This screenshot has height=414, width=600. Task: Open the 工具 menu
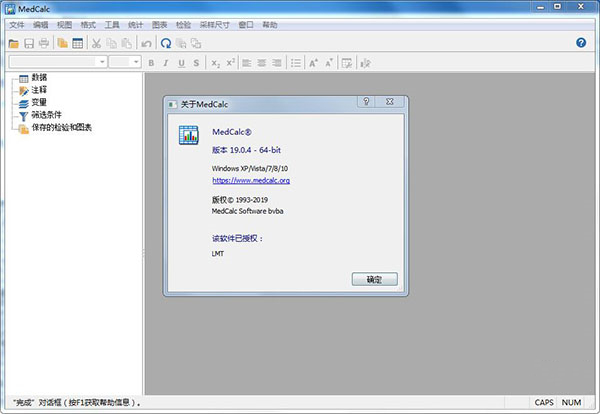(x=112, y=25)
